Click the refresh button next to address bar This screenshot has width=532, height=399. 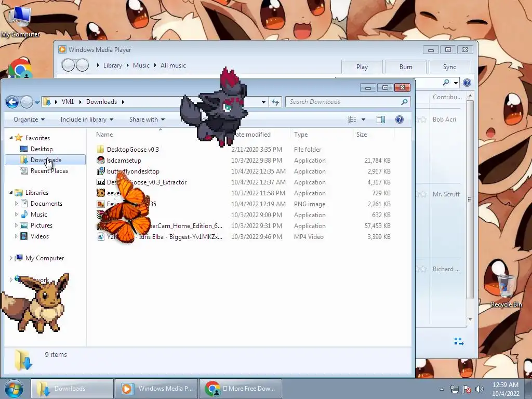tap(275, 102)
